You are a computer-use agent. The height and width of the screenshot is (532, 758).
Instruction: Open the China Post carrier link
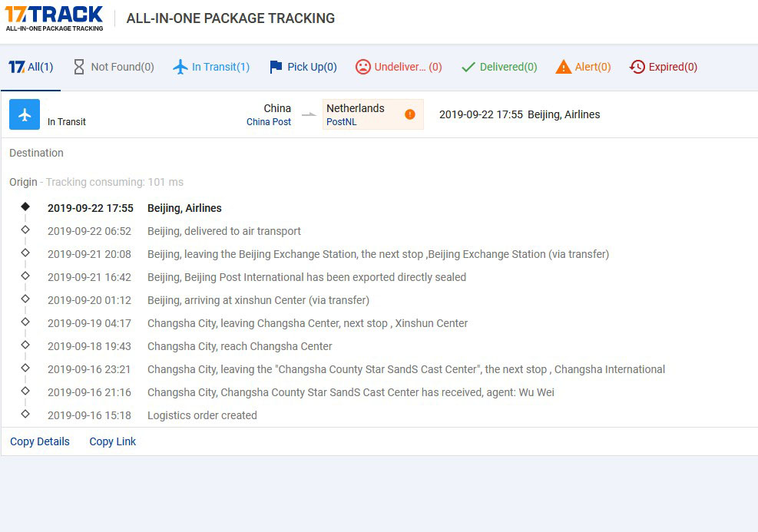269,122
